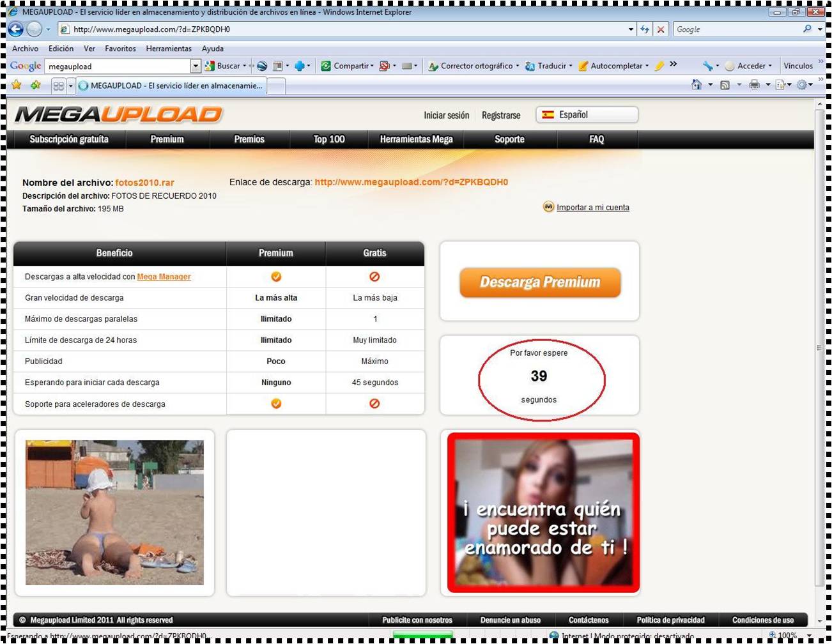The image size is (832, 644).
Task: Open the recent pages dropdown next to Forward
Action: pyautogui.click(x=48, y=29)
